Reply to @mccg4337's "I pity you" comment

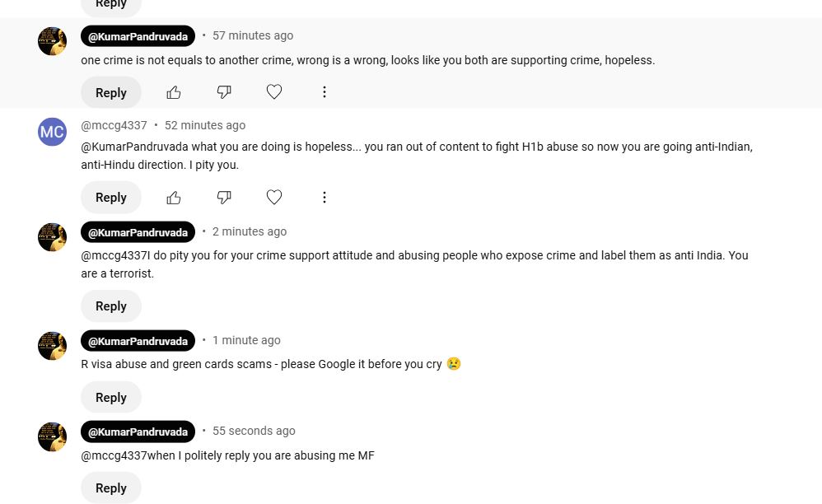click(111, 197)
